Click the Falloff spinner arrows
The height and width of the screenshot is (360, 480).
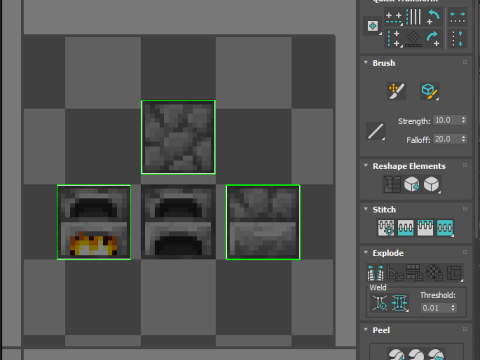coord(464,139)
